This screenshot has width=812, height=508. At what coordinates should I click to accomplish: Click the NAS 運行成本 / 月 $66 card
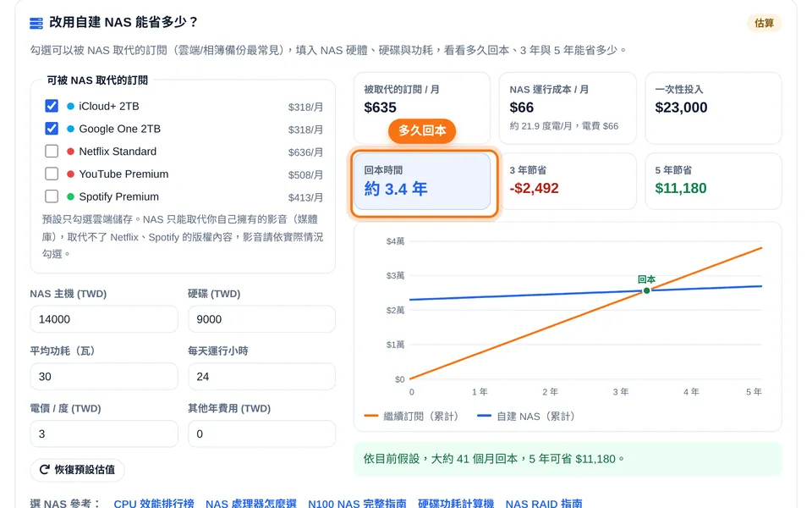[x=568, y=108]
